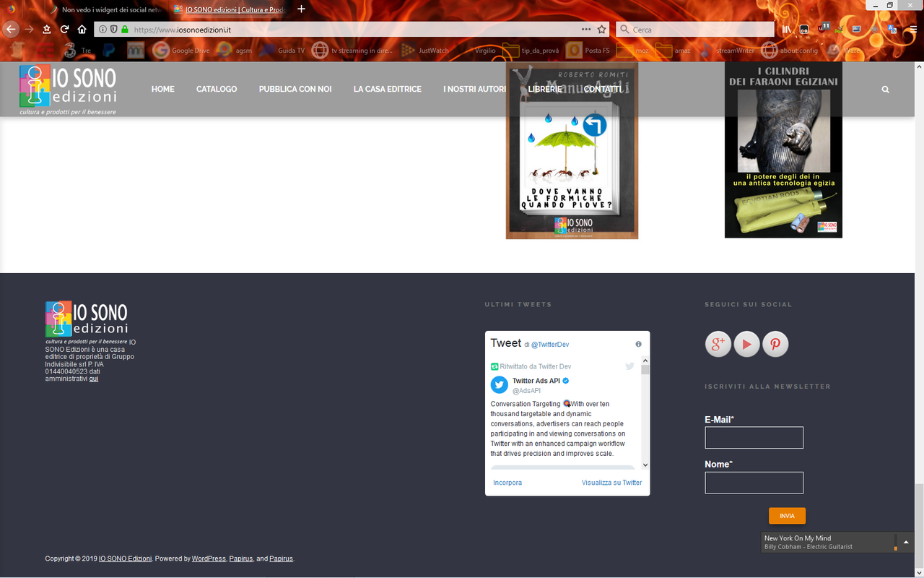Open the moz bookmarks folder
The width and height of the screenshot is (924, 578).
(633, 51)
